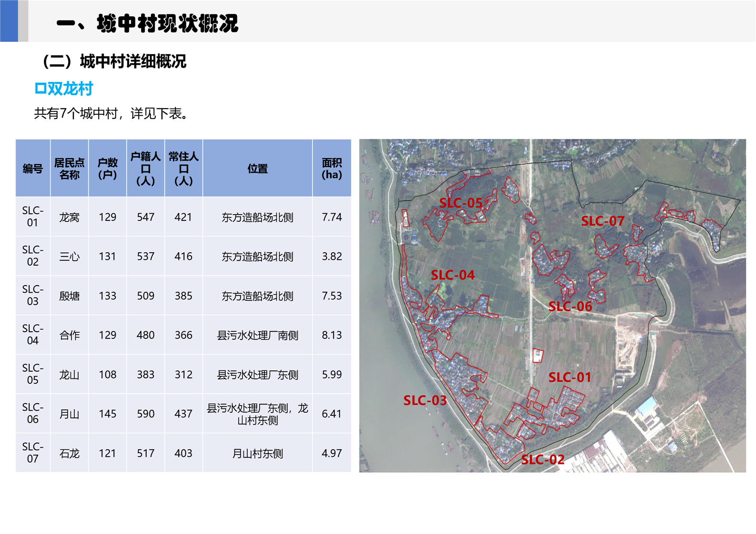The width and height of the screenshot is (756, 534).
Task: Click registered population 517
Action: 146,454
